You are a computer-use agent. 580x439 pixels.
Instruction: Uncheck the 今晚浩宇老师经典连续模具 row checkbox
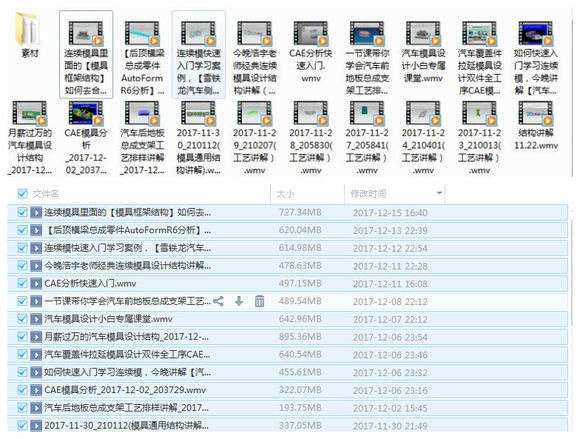click(x=22, y=266)
